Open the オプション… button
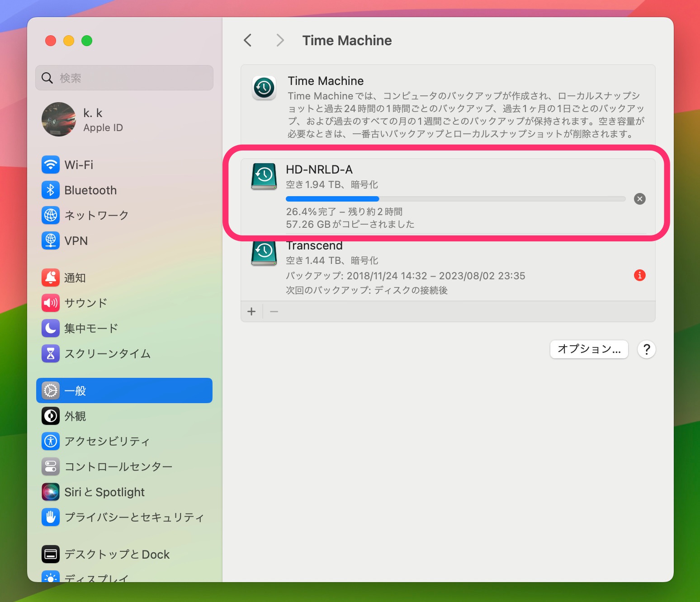The height and width of the screenshot is (602, 700). click(589, 349)
